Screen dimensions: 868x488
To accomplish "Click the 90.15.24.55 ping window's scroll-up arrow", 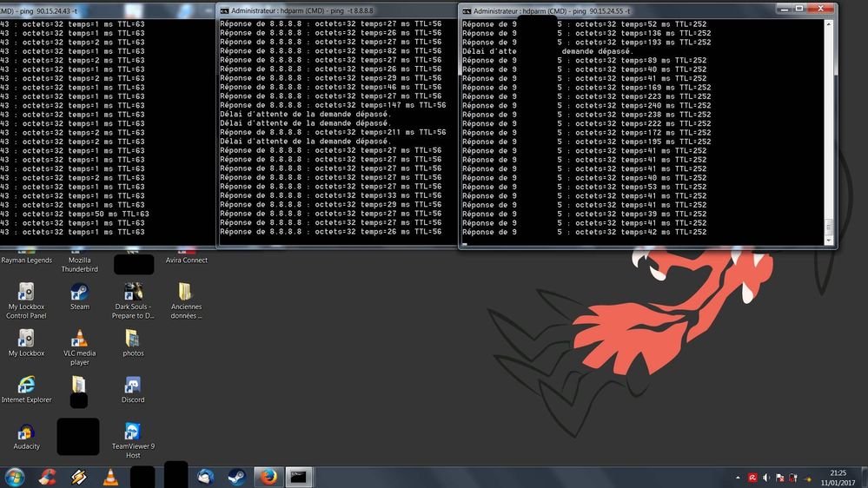I will 829,24.
